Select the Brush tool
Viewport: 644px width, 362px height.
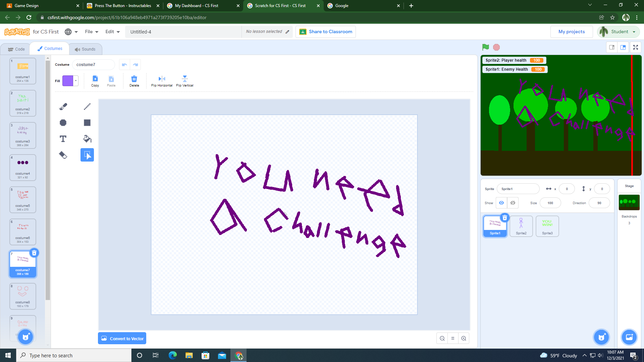[x=63, y=106]
